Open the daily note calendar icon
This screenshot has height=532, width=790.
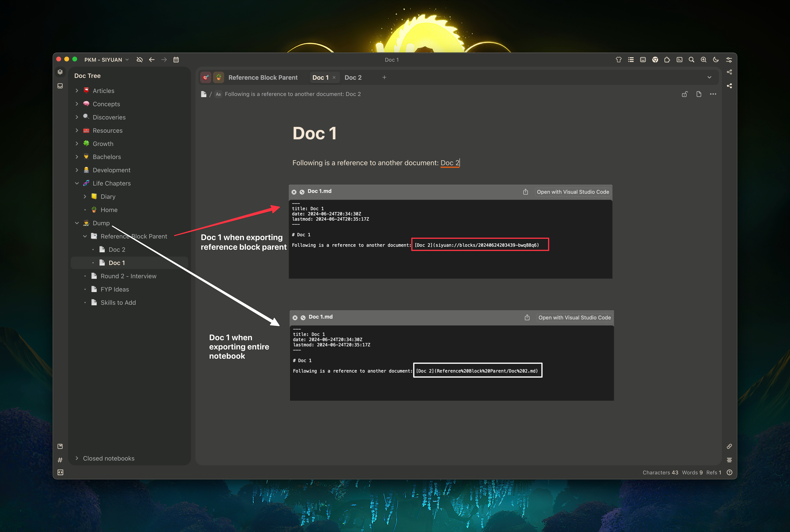click(x=176, y=60)
